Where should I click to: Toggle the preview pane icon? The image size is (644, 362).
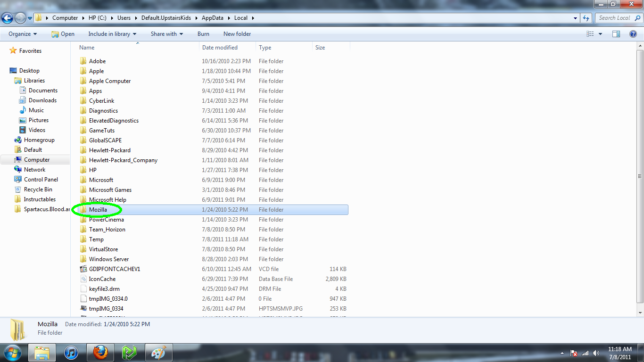[616, 34]
